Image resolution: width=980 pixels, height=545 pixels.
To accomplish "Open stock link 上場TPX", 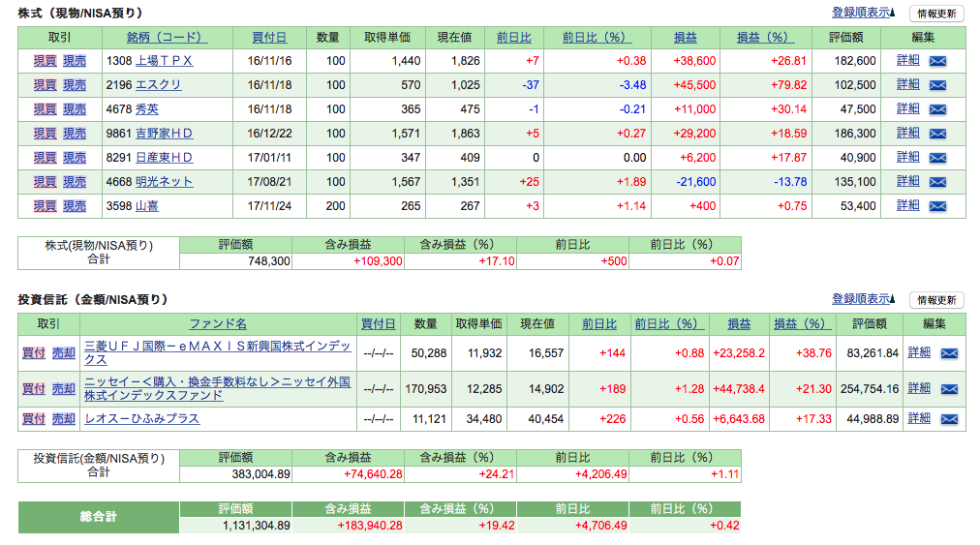I will (164, 61).
